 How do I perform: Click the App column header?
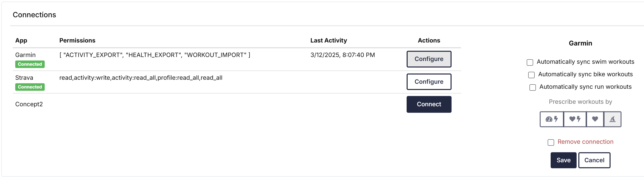pyautogui.click(x=21, y=40)
